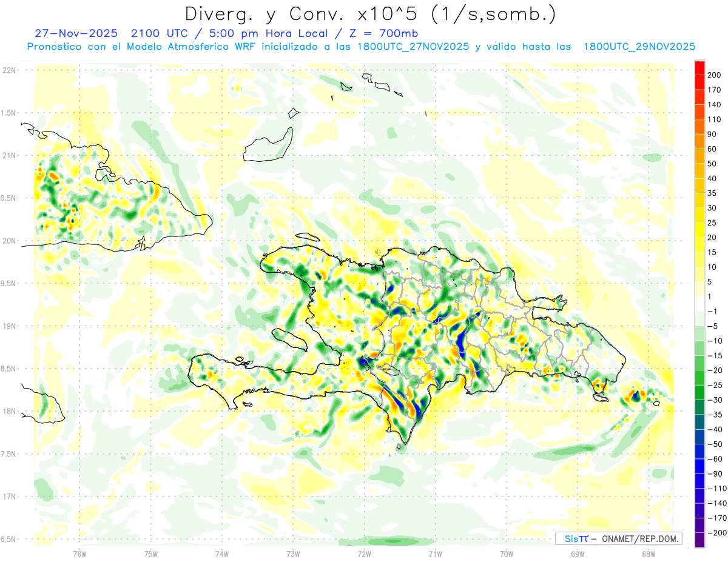
Task: Click the "17N" latitude label
Action: pos(9,497)
